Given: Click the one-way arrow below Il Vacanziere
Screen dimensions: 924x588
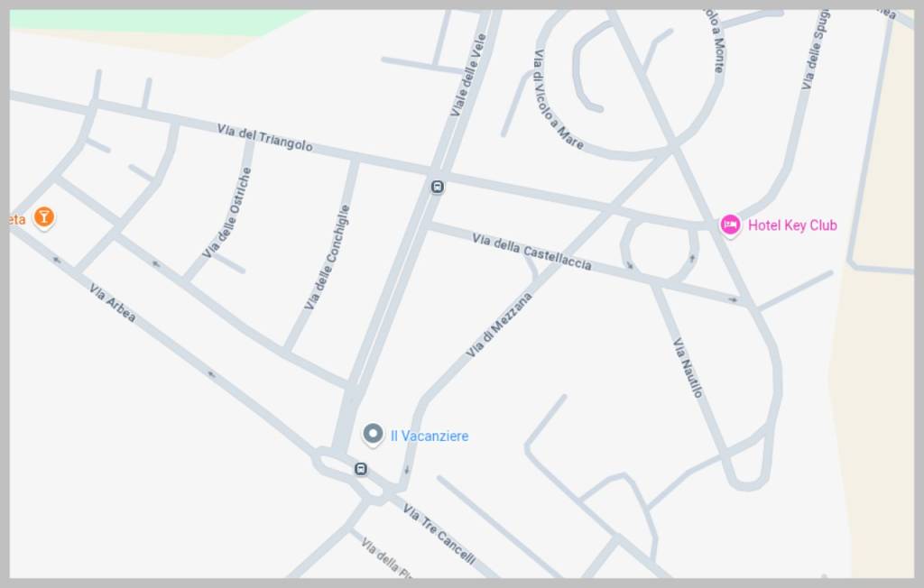Looking at the screenshot, I should tap(407, 470).
